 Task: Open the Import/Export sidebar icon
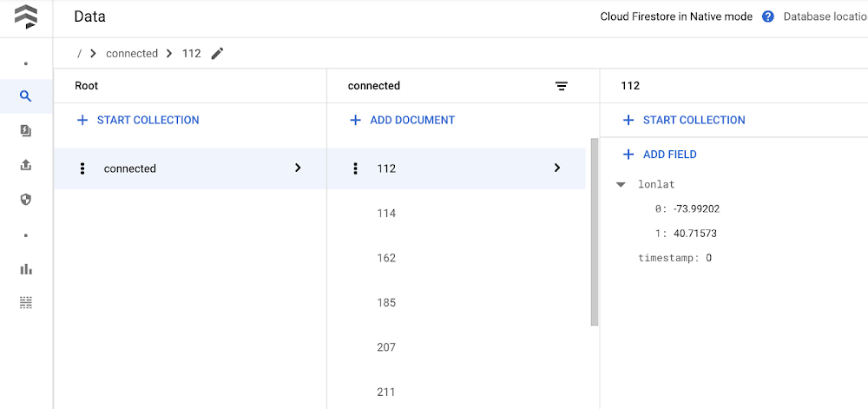click(26, 165)
